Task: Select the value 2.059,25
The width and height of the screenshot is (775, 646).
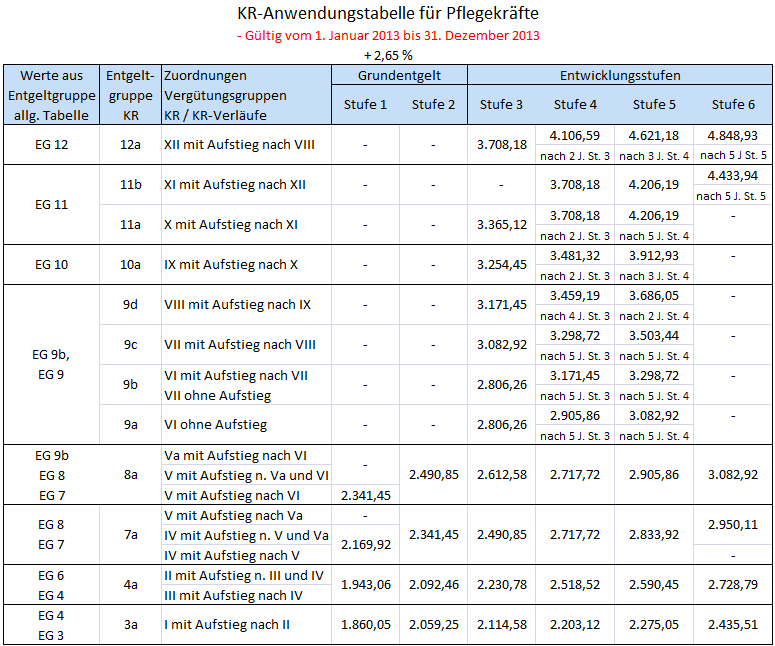Action: pos(433,624)
